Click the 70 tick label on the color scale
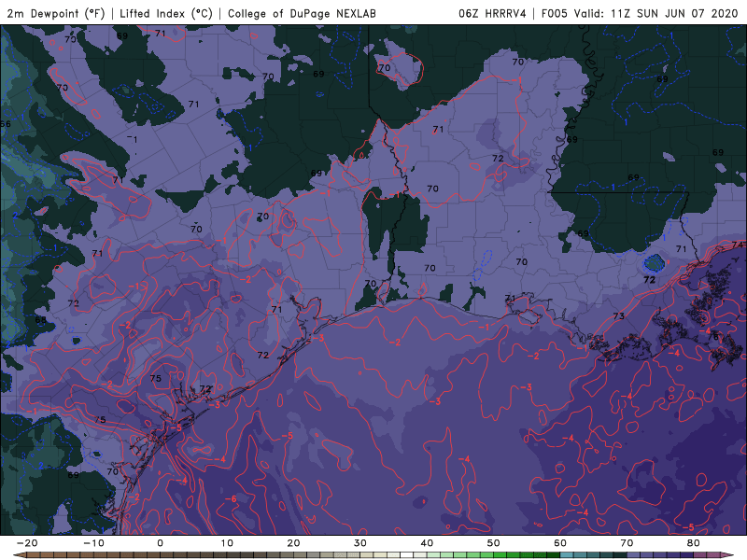 [x=627, y=543]
